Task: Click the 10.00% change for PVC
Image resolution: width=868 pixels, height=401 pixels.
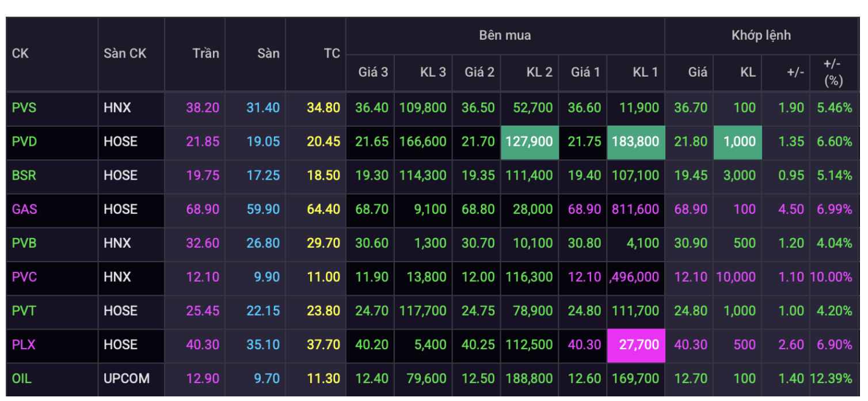Action: click(x=831, y=277)
